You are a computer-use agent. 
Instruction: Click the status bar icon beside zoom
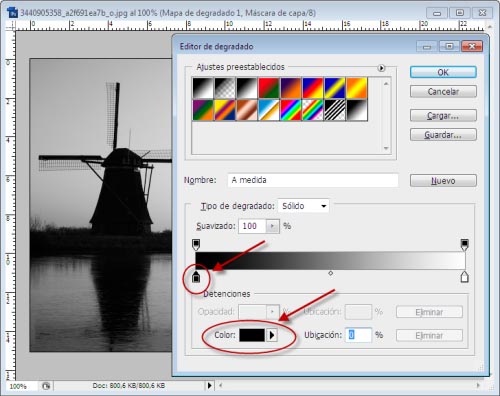pyautogui.click(x=46, y=386)
